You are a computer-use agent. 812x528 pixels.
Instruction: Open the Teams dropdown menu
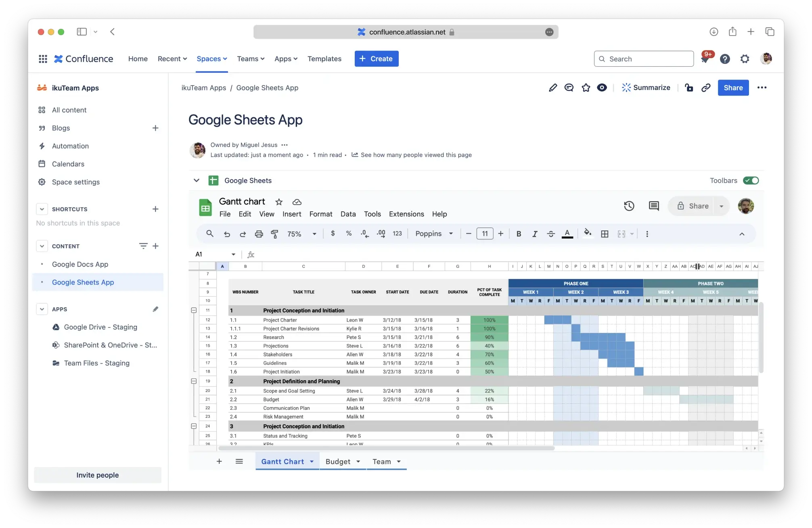click(251, 59)
